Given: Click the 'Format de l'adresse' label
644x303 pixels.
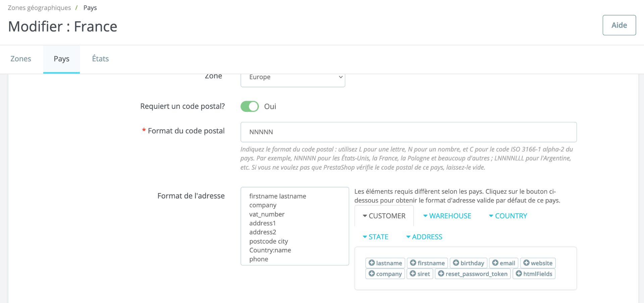Looking at the screenshot, I should [x=191, y=196].
